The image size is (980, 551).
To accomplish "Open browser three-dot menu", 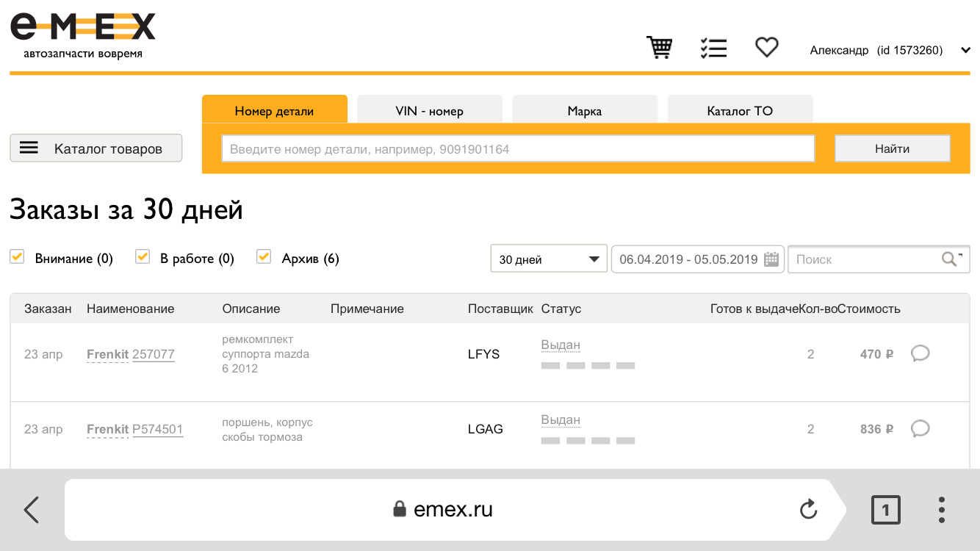I will (x=942, y=510).
